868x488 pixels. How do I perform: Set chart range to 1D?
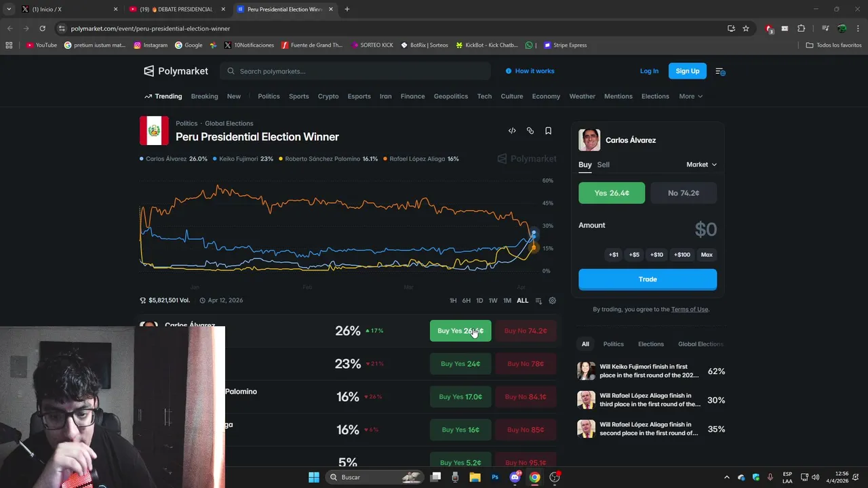[479, 300]
